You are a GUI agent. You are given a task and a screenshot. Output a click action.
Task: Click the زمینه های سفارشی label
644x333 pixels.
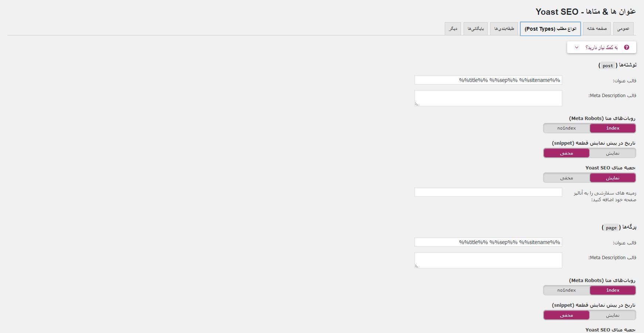click(x=605, y=196)
